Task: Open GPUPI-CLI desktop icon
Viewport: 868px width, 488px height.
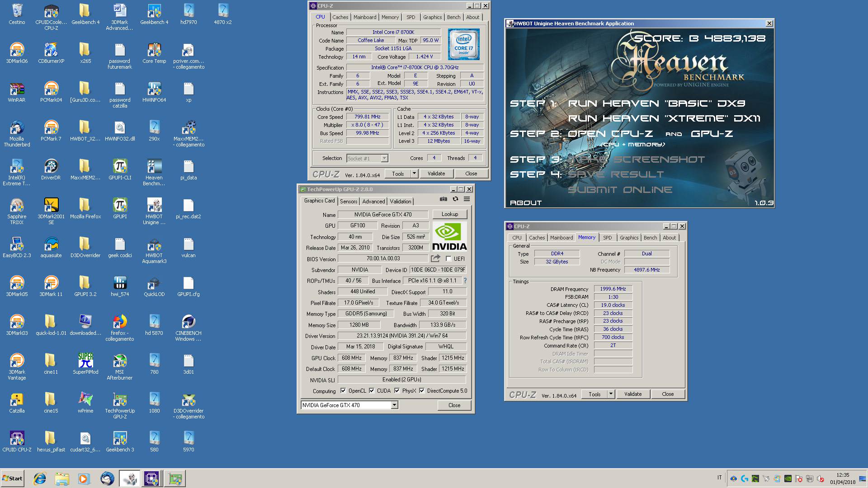Action: pyautogui.click(x=120, y=170)
